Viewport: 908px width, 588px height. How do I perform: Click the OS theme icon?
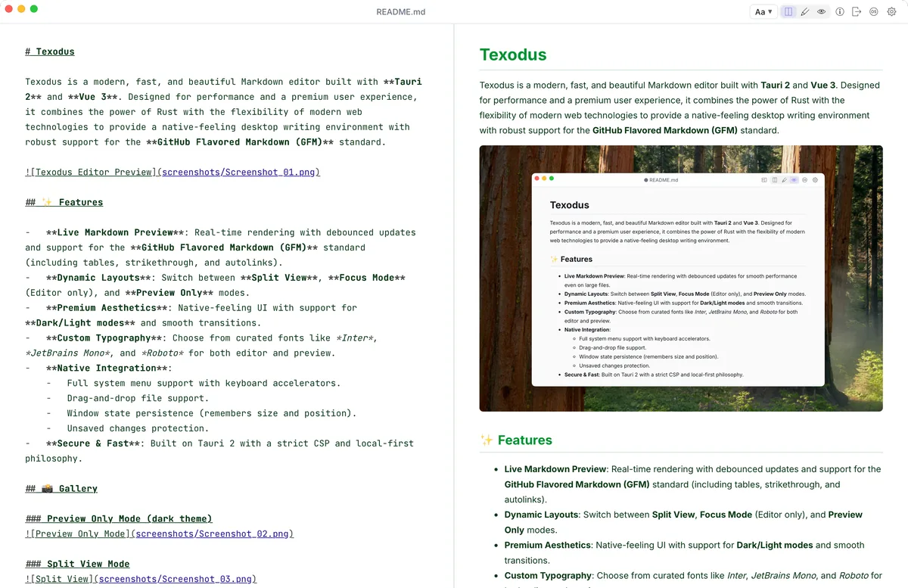874,11
